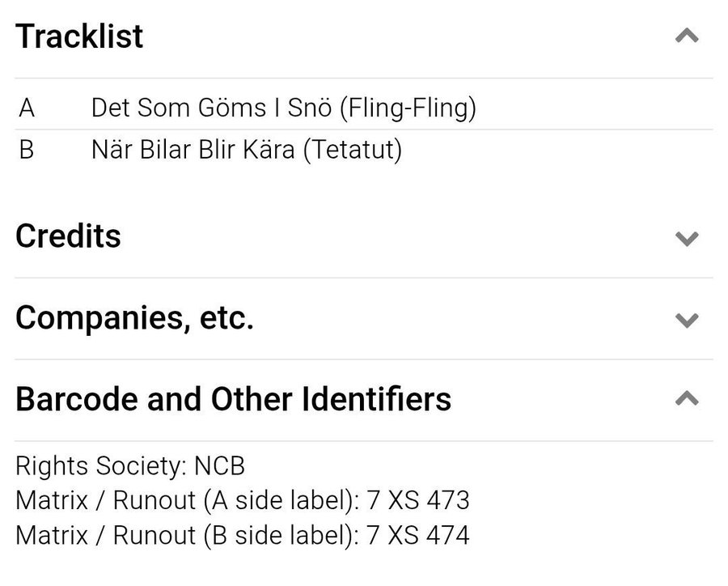
Task: Click the side B position letter
Action: (x=27, y=151)
